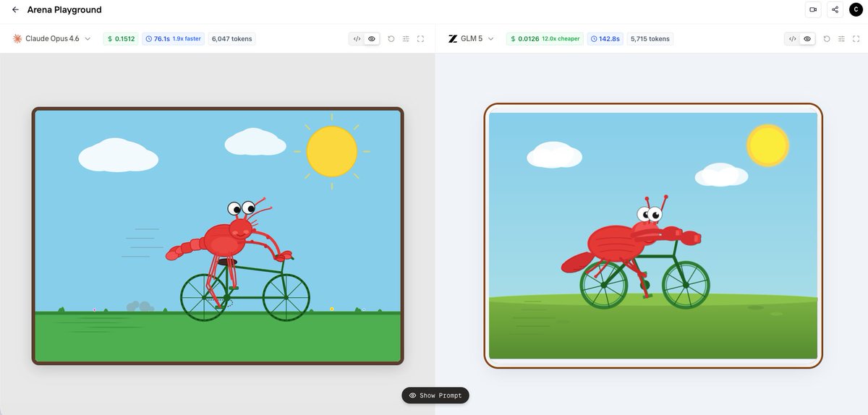This screenshot has height=415, width=868.
Task: Click the Claude lobster bicycle preview image
Action: (x=218, y=236)
